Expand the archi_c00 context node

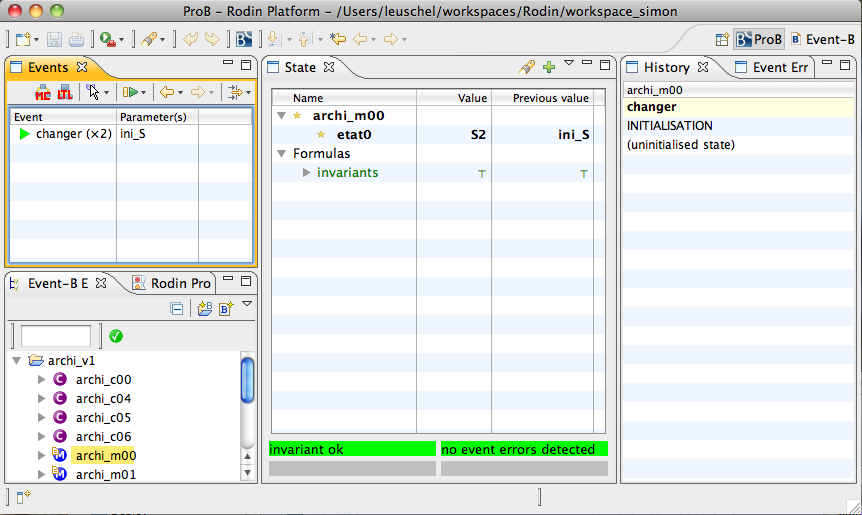click(x=41, y=379)
